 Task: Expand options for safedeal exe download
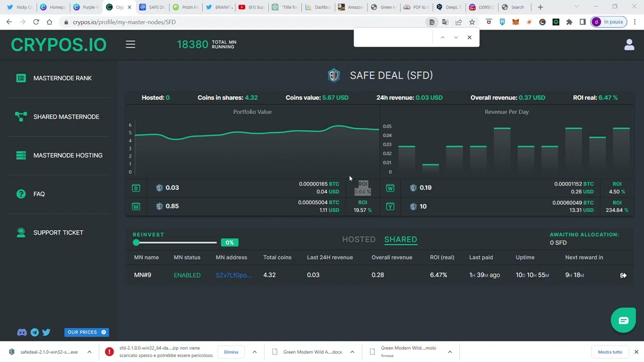[89, 352]
